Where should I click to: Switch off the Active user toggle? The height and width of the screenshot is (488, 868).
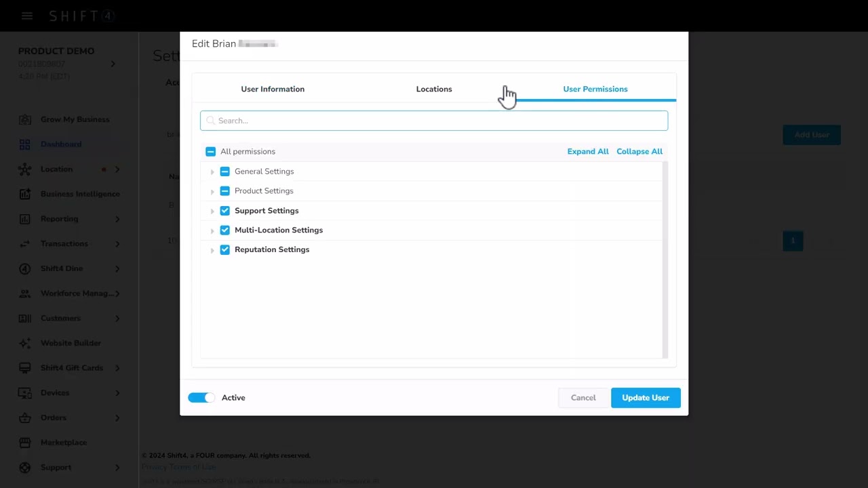tap(201, 398)
